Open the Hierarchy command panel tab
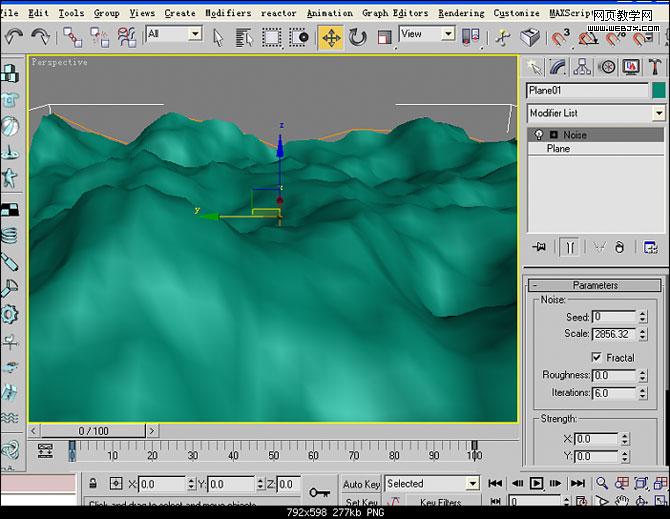 pyautogui.click(x=582, y=67)
